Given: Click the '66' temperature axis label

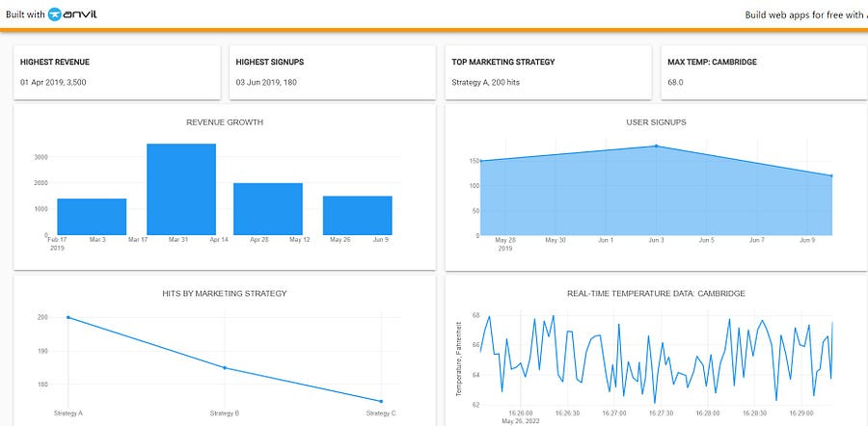Looking at the screenshot, I should point(475,345).
